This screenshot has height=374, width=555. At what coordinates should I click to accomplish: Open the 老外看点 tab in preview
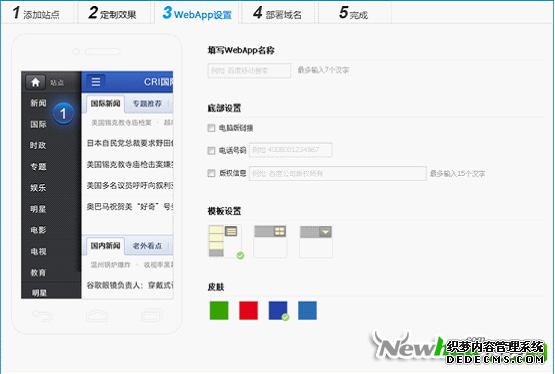pyautogui.click(x=147, y=246)
